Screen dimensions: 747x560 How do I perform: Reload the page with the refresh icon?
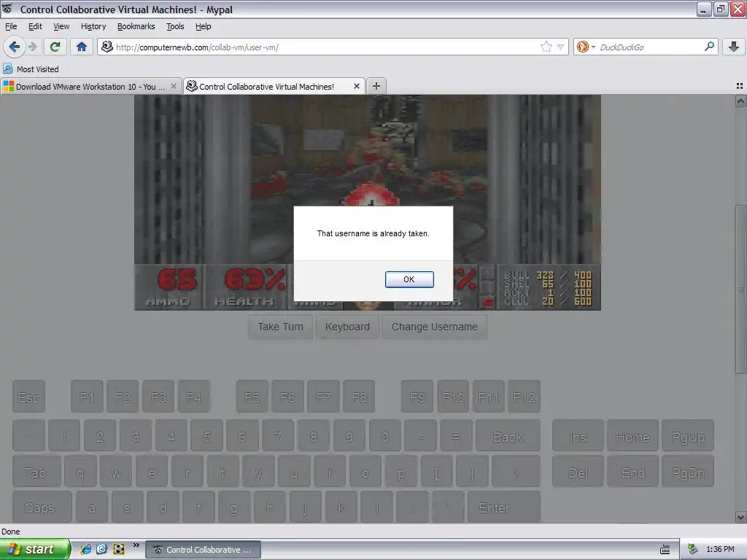[55, 47]
